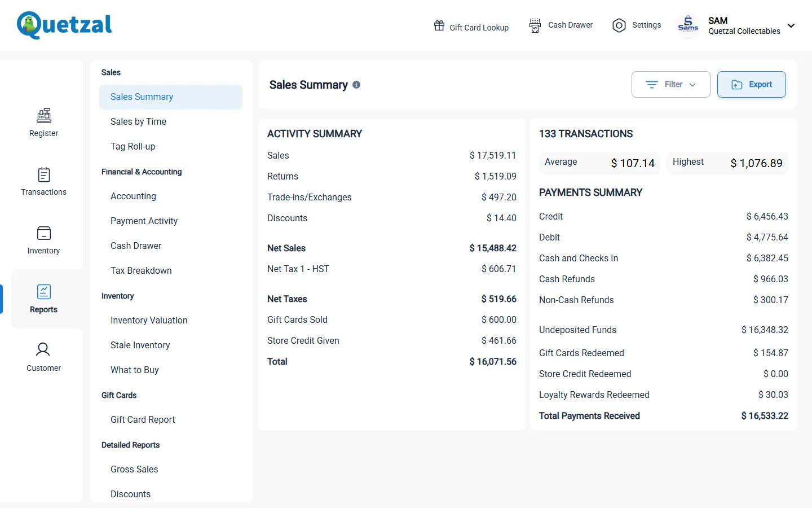
Task: Select Sales Summary report
Action: [x=171, y=97]
